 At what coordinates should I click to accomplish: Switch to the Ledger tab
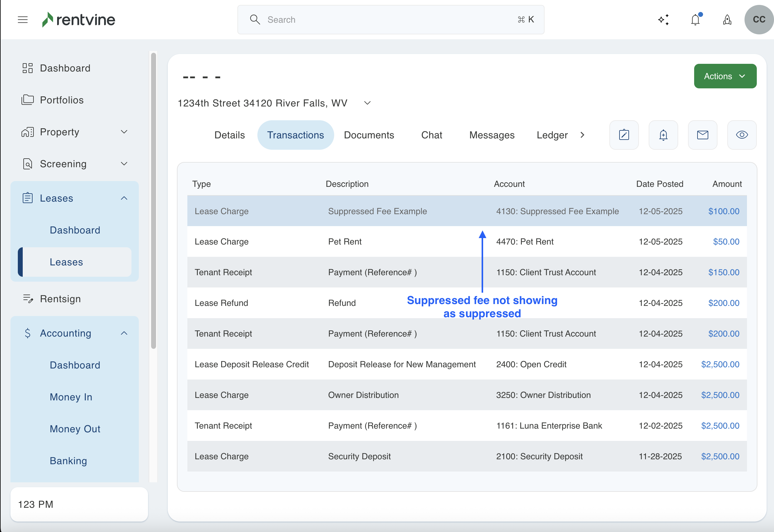(x=552, y=135)
